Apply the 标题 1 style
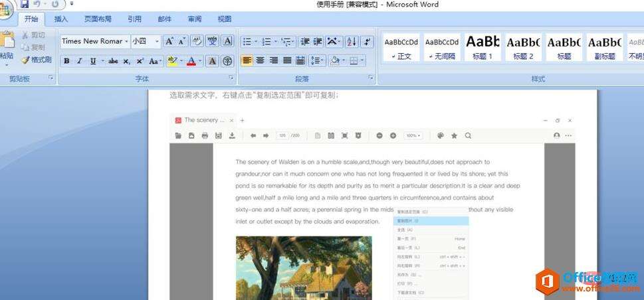This screenshot has height=300, width=644. (x=483, y=47)
